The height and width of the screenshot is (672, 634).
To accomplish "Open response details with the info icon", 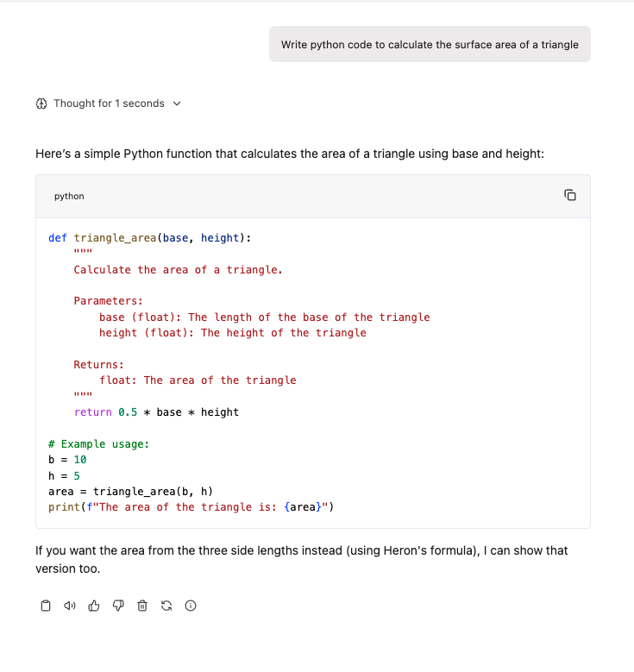I will tap(191, 606).
